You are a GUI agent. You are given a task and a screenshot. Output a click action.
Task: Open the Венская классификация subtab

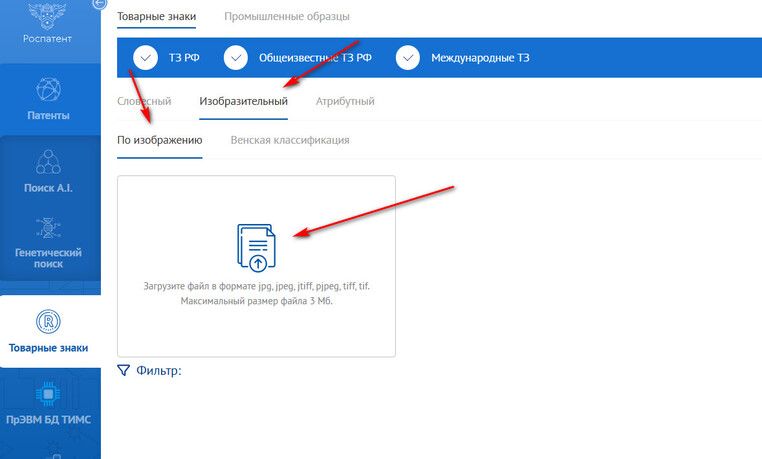290,140
